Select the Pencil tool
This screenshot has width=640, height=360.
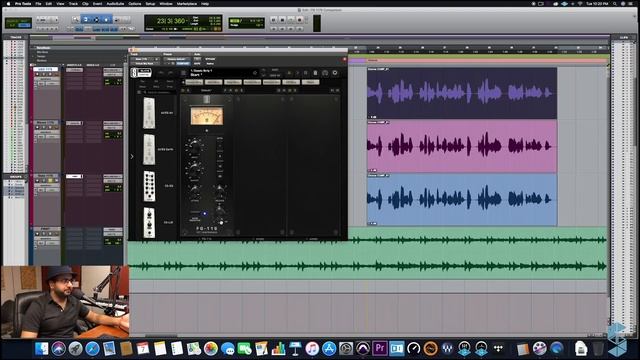pos(126,19)
